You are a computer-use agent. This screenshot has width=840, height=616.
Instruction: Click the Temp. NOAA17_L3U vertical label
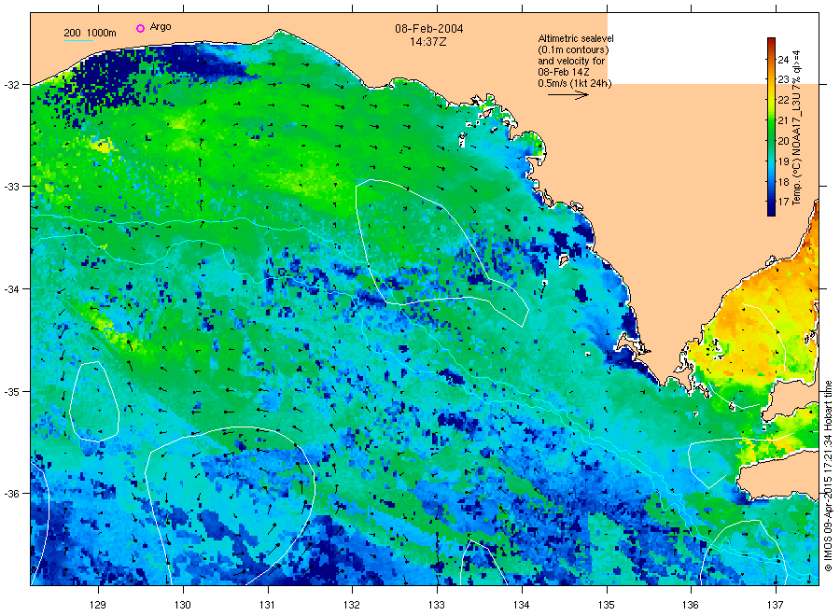(797, 127)
